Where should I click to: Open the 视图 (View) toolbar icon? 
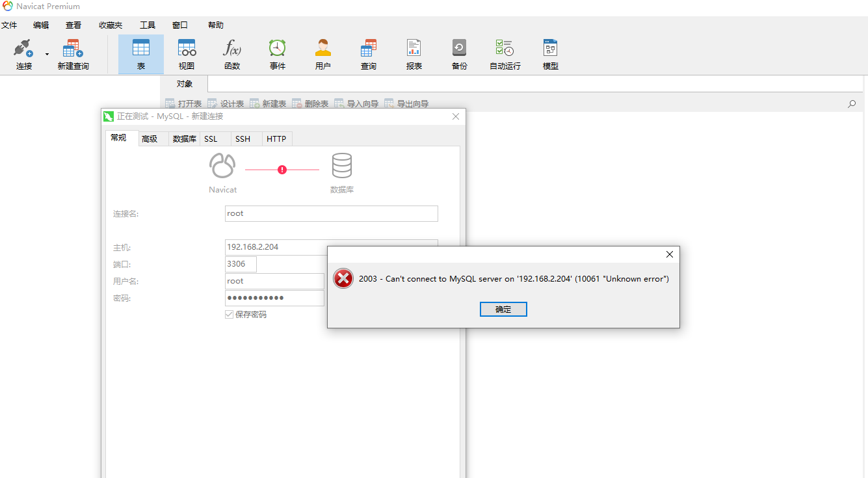[x=187, y=55]
